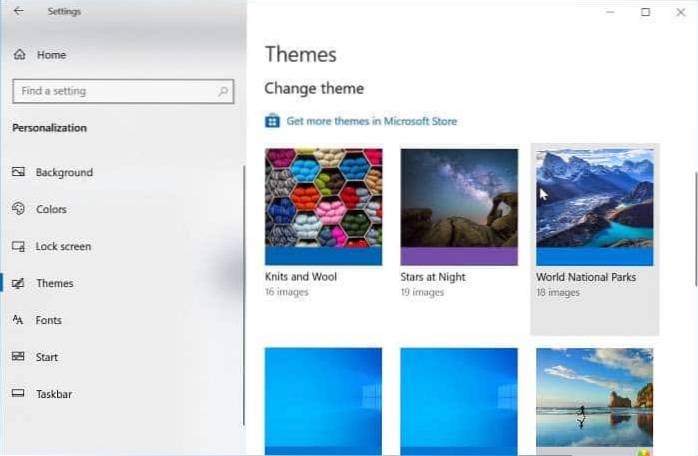
Task: Maximize the Settings window
Action: [x=645, y=12]
